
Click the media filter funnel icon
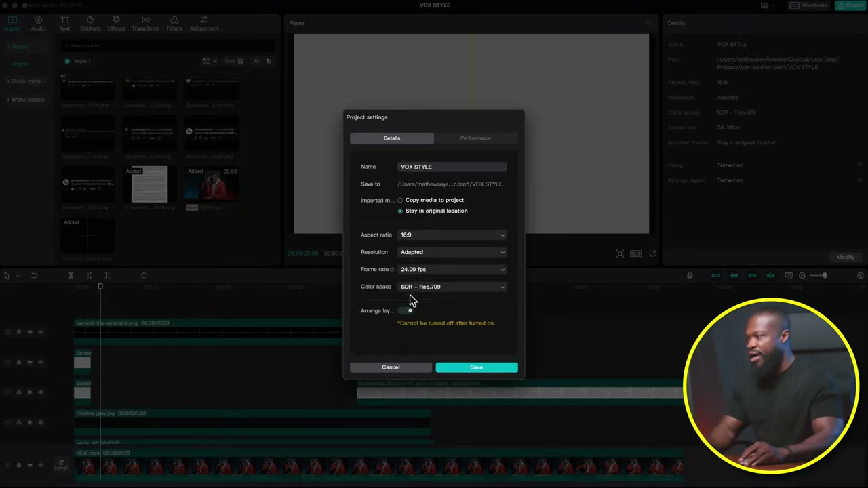[269, 61]
